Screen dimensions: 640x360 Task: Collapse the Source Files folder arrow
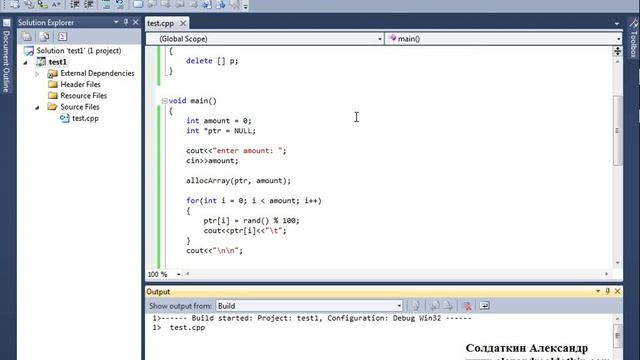pyautogui.click(x=37, y=107)
